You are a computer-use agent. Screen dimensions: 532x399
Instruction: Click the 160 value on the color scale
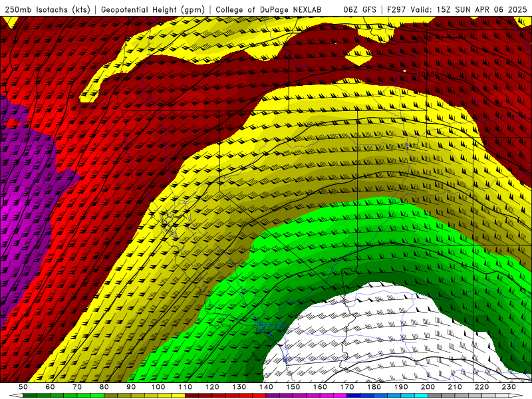[320, 387]
